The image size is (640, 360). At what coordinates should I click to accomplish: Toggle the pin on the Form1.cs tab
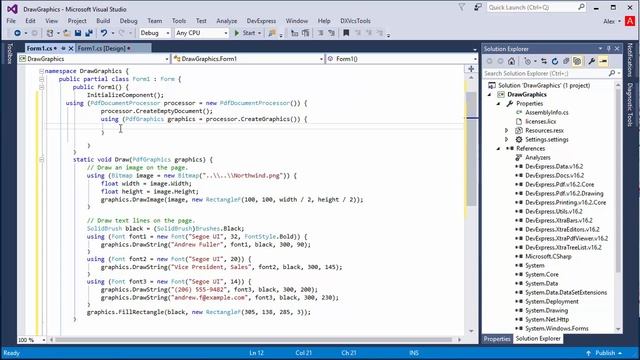[x=63, y=48]
